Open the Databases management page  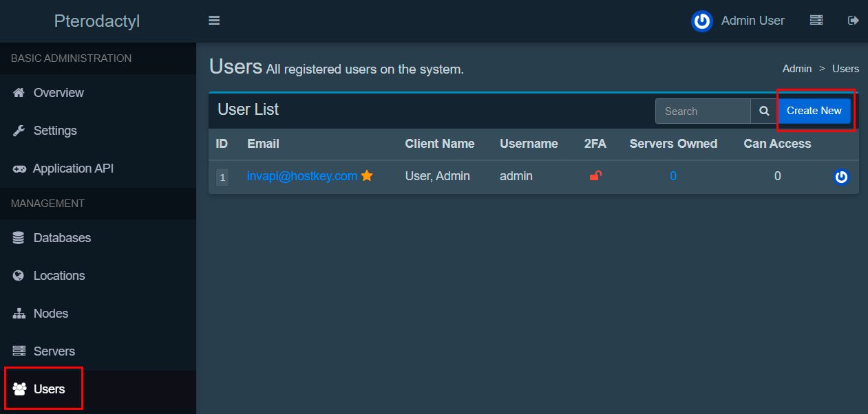point(62,238)
